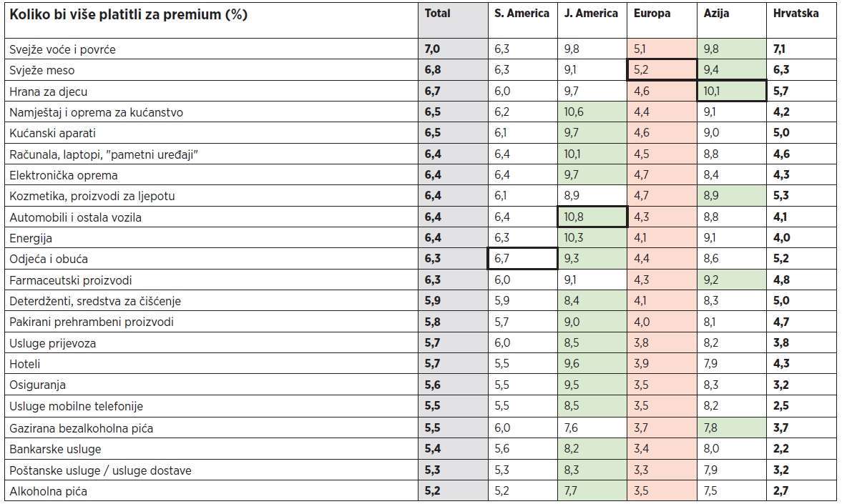Viewport: 842px width, 504px height.
Task: Select the green 7,8 cell for Gazirana bezalkoholna pića
Action: click(x=731, y=428)
